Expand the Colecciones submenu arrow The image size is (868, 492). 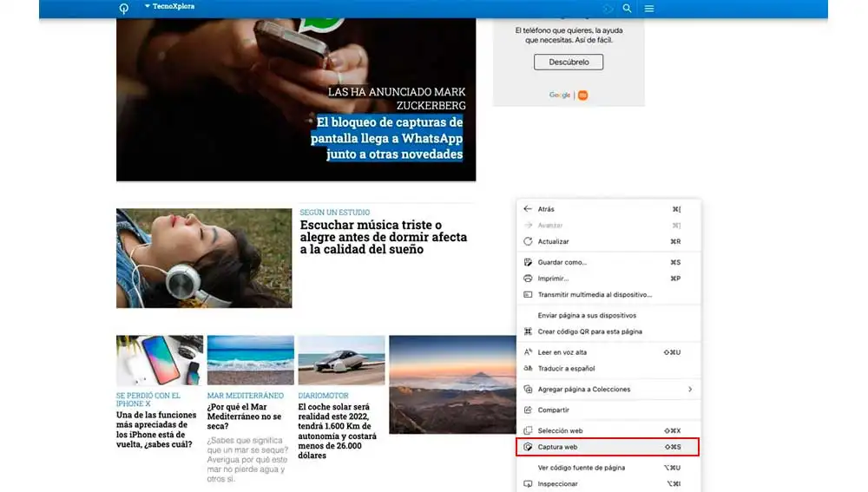pyautogui.click(x=690, y=389)
